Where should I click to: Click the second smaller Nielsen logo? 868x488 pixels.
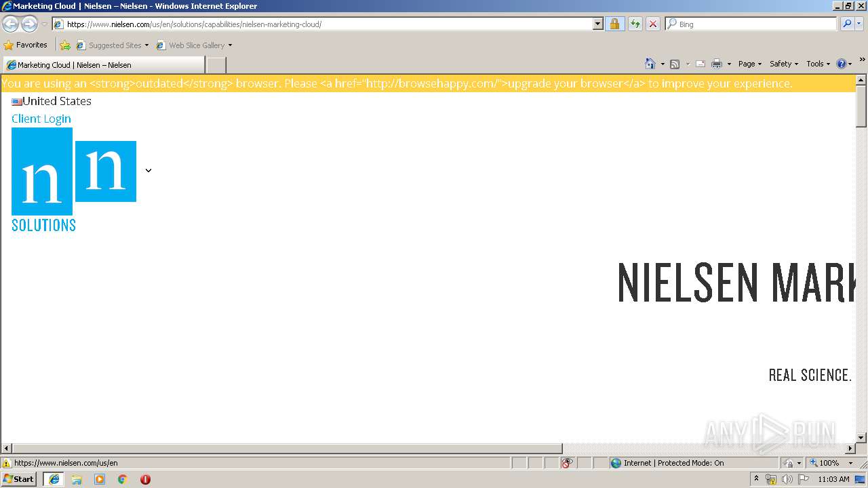coord(106,171)
